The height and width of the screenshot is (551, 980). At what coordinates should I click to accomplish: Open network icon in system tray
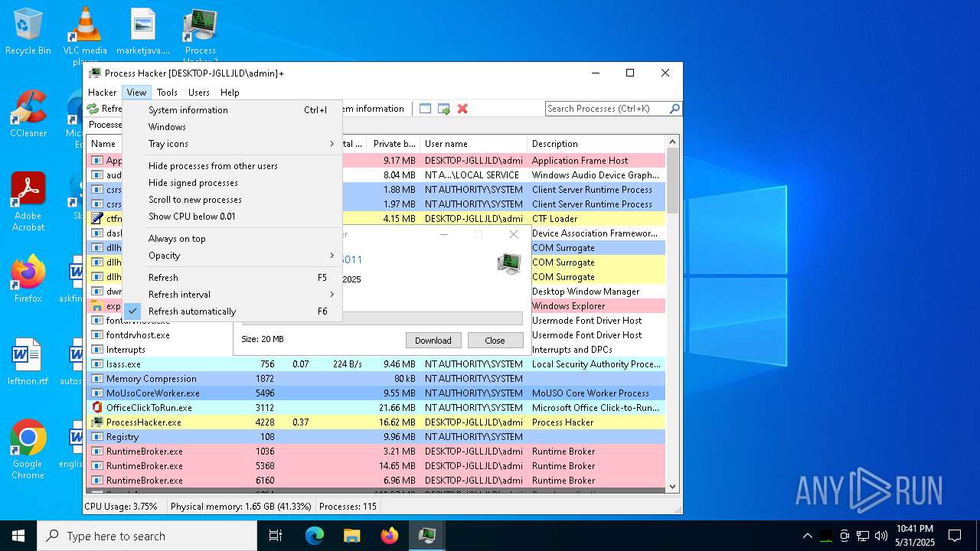pos(863,536)
